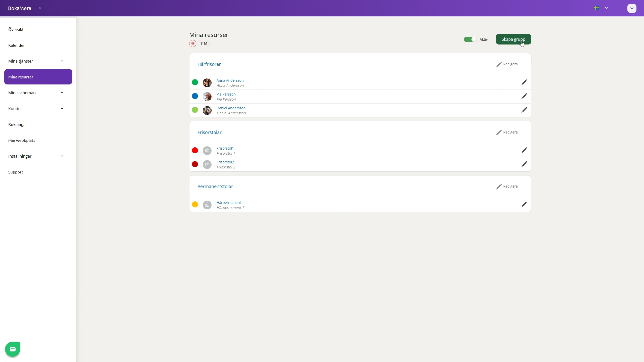Viewport: 644px width, 362px height.
Task: Open the Pia Persson resource link
Action: [226, 94]
